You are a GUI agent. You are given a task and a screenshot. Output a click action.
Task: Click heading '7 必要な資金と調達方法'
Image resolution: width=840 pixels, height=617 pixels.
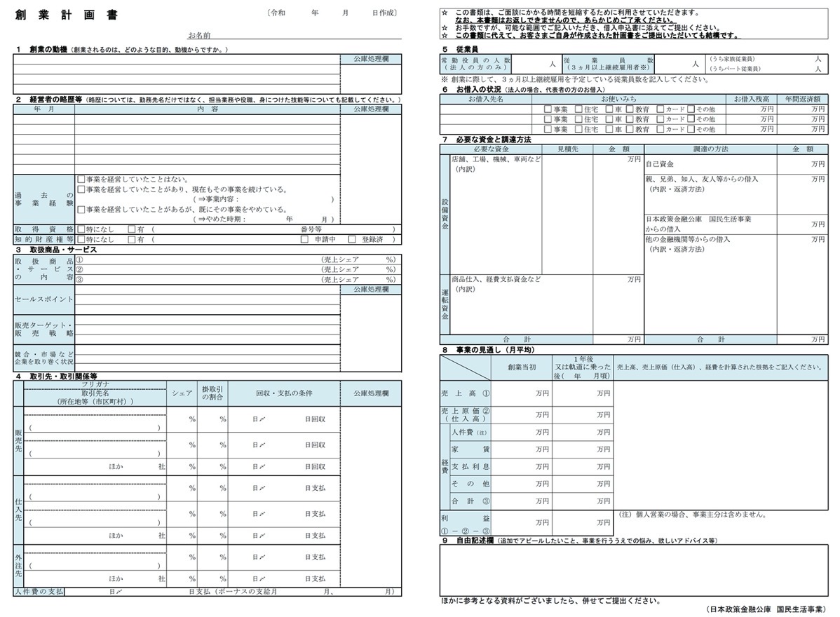coord(487,140)
